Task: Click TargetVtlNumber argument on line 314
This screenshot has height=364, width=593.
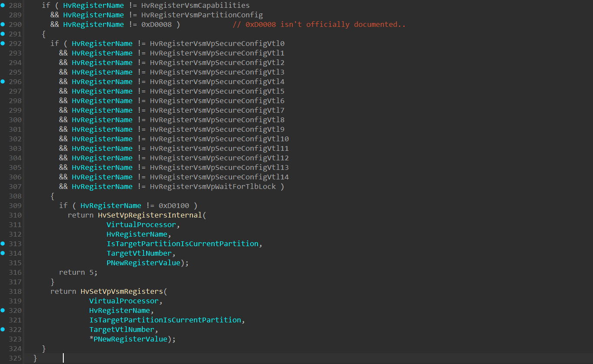Action: pos(139,253)
